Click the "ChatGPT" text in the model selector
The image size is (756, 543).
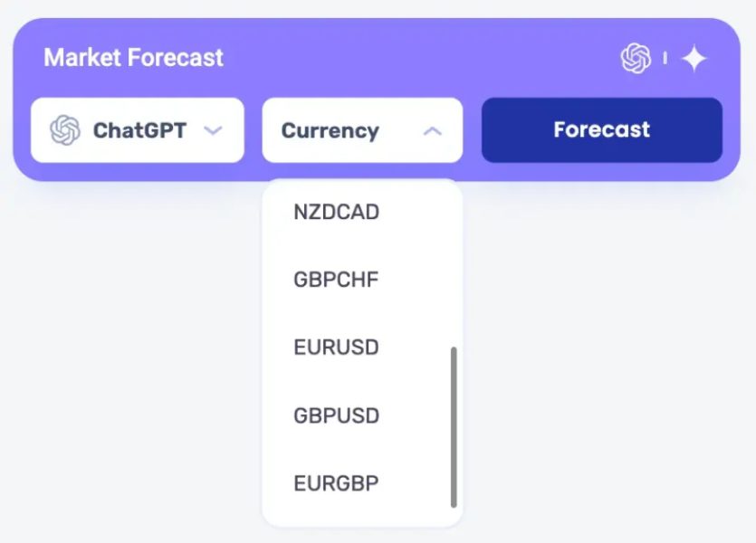[x=139, y=130]
